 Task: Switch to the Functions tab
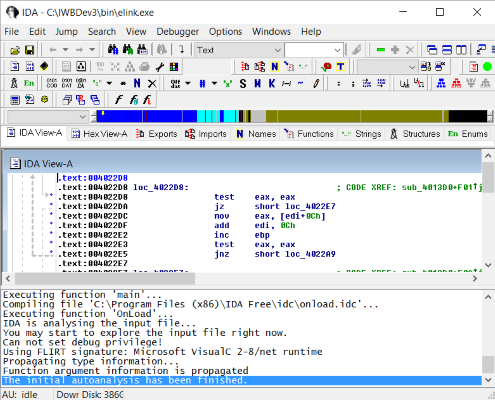click(x=309, y=134)
